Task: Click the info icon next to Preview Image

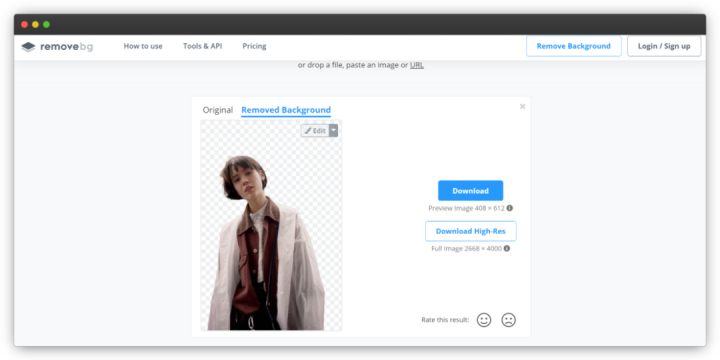Action: tap(509, 208)
